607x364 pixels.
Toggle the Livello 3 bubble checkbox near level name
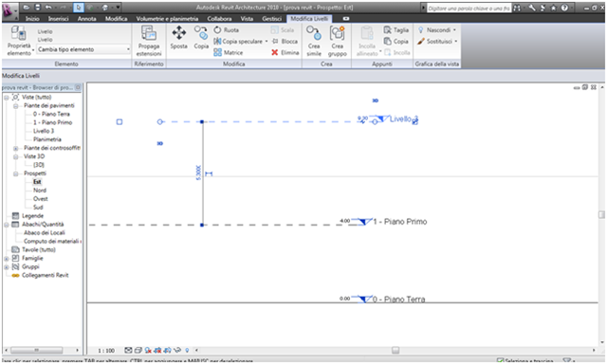point(415,122)
